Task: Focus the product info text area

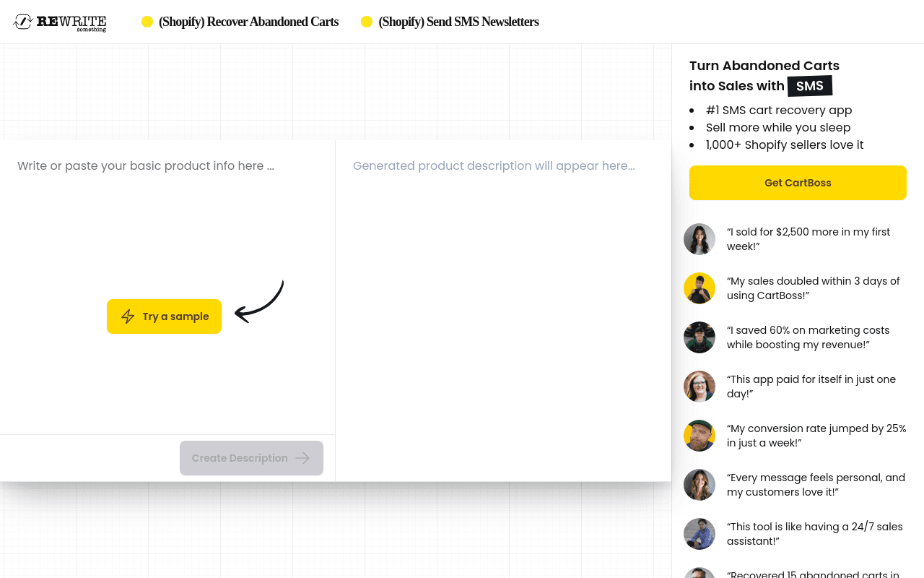Action: (x=167, y=287)
